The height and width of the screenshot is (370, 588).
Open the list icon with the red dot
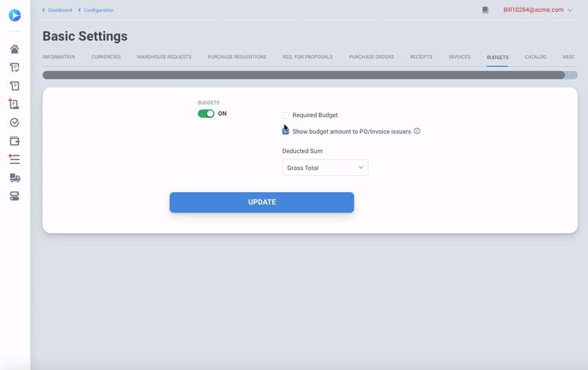pyautogui.click(x=14, y=159)
